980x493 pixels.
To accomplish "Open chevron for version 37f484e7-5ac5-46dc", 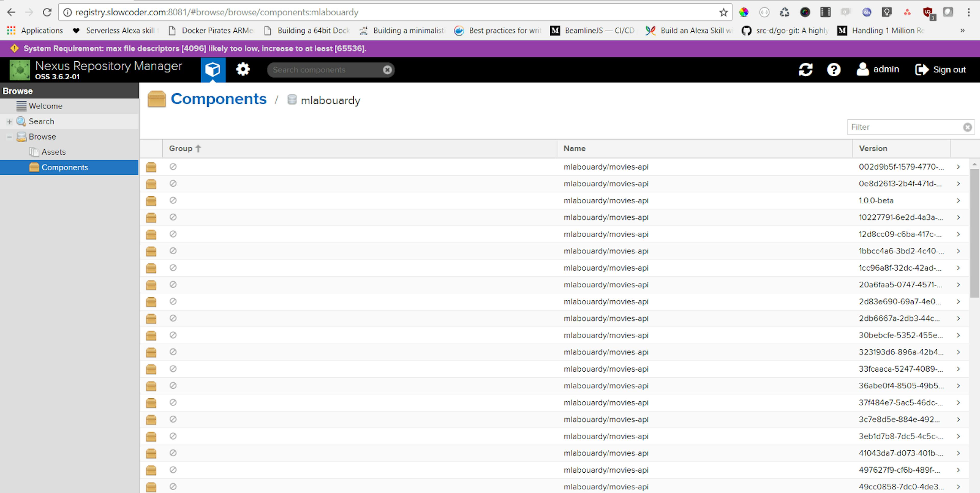I will (958, 402).
